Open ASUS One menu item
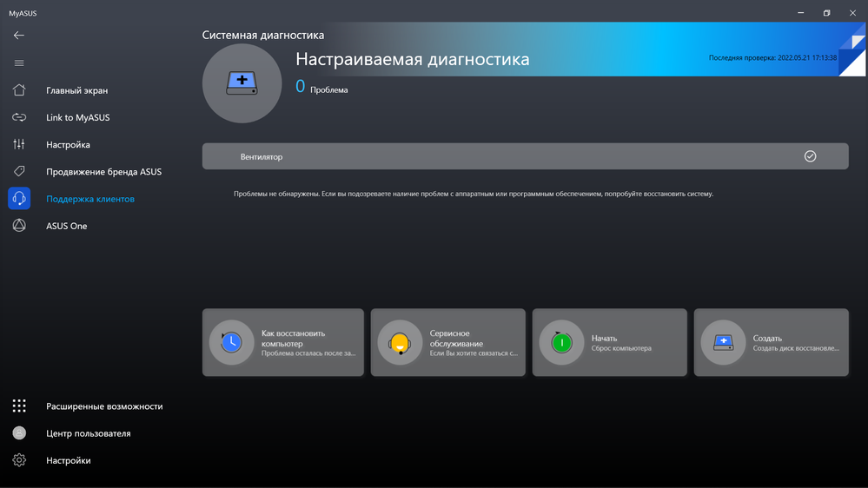This screenshot has height=488, width=868. pos(66,226)
